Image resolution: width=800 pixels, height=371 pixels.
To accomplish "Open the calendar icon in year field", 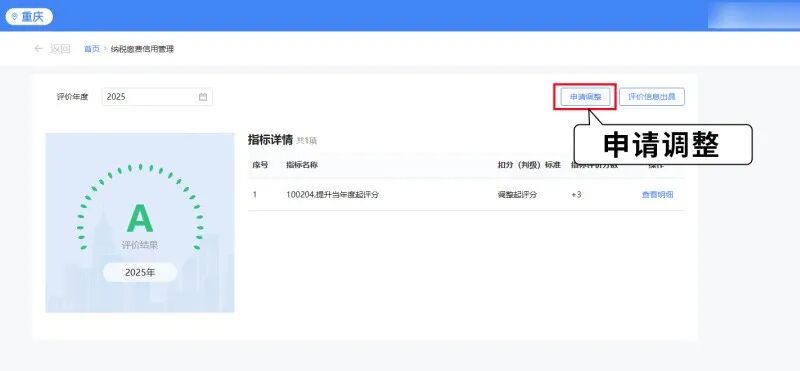I will pyautogui.click(x=203, y=96).
